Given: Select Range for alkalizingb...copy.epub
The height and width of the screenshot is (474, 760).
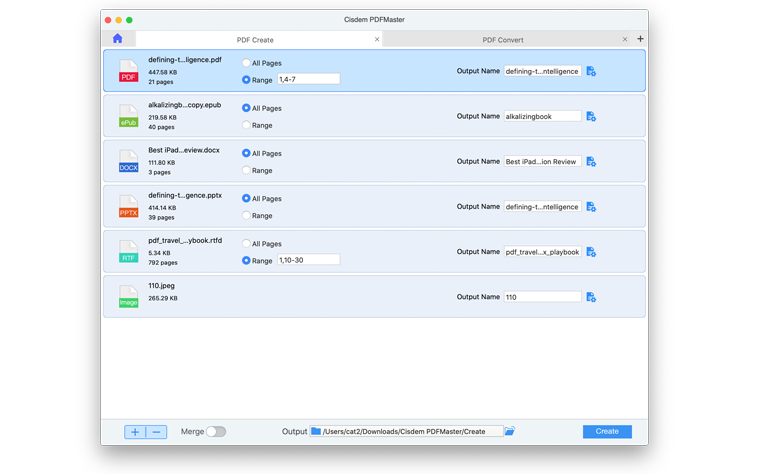Looking at the screenshot, I should (x=246, y=125).
